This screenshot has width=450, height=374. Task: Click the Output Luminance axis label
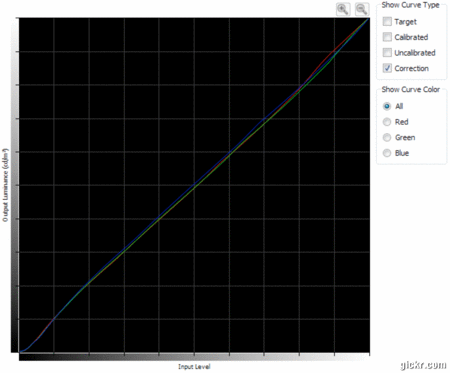click(x=5, y=185)
